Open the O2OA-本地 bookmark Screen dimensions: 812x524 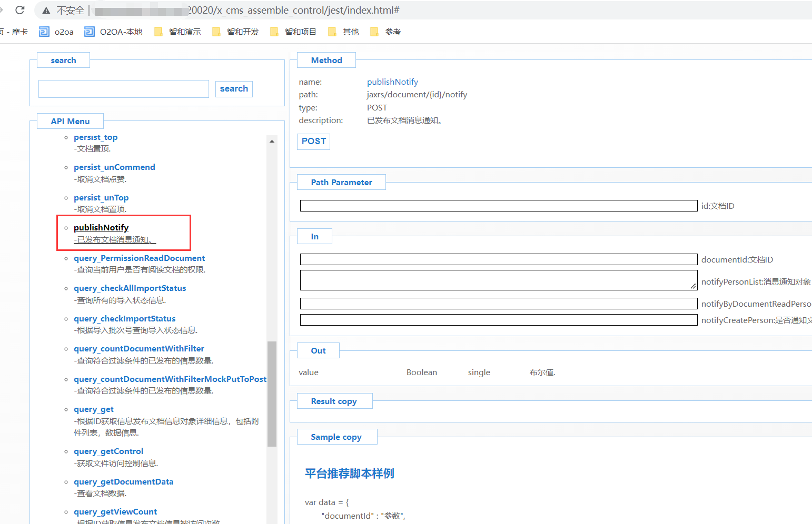pos(114,32)
